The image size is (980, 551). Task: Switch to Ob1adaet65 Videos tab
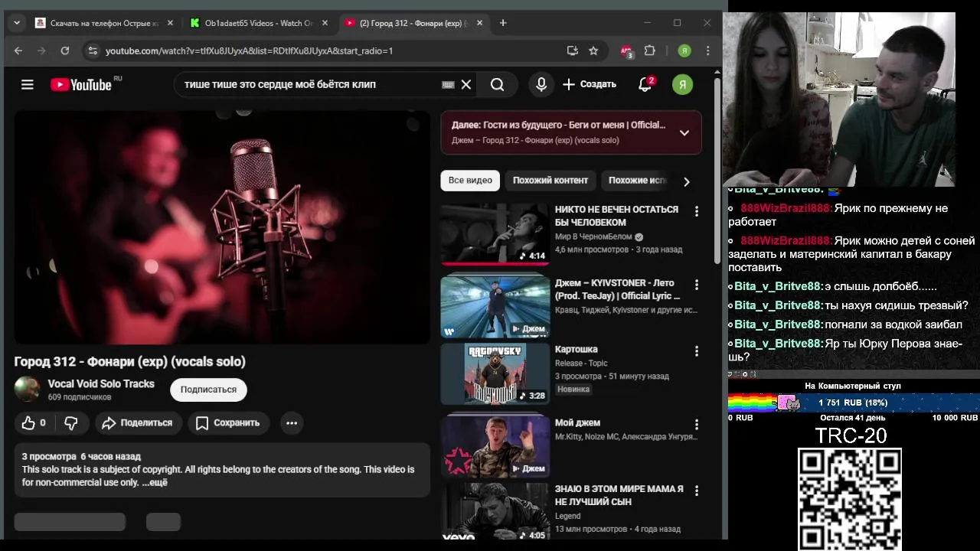click(x=260, y=23)
